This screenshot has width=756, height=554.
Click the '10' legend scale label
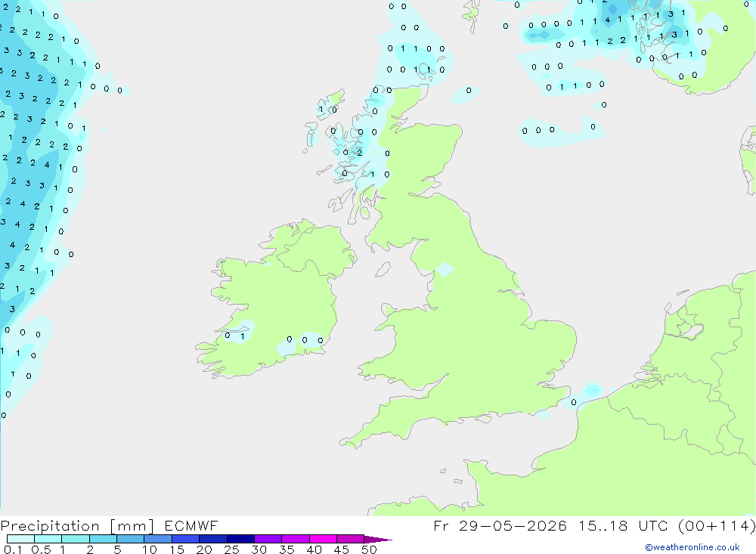[150, 549]
